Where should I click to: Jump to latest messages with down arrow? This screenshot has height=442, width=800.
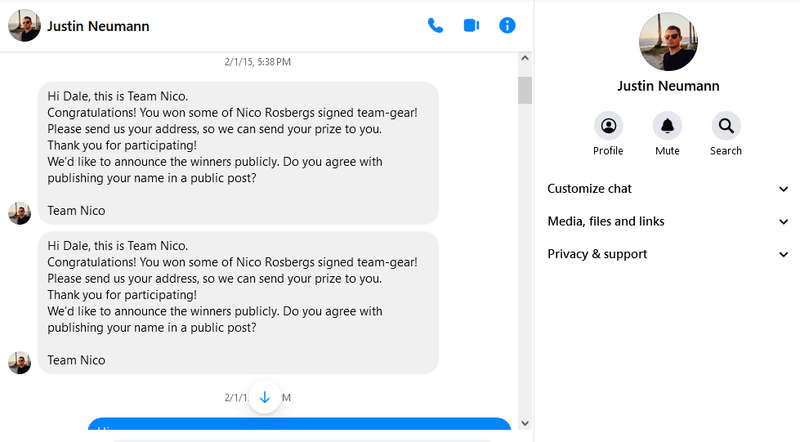click(x=265, y=397)
